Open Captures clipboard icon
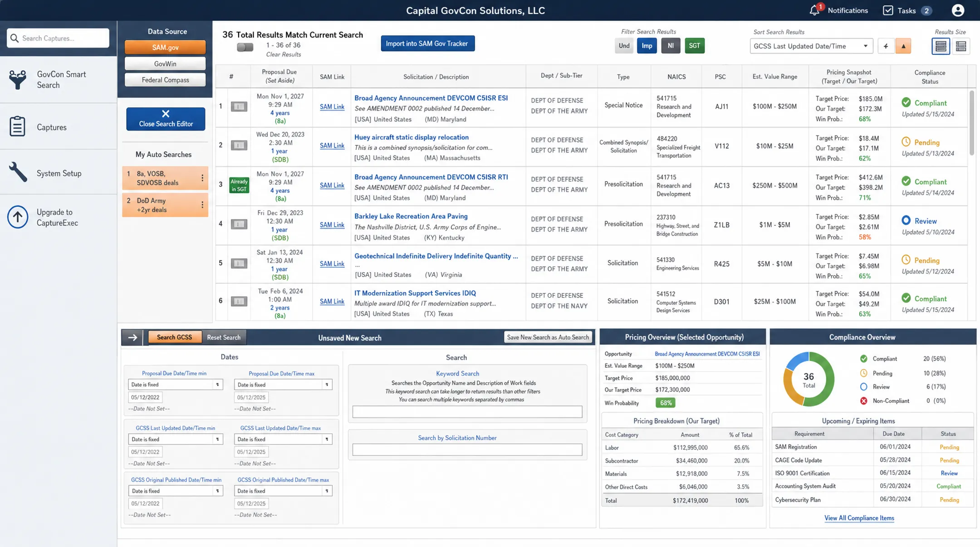 point(17,126)
